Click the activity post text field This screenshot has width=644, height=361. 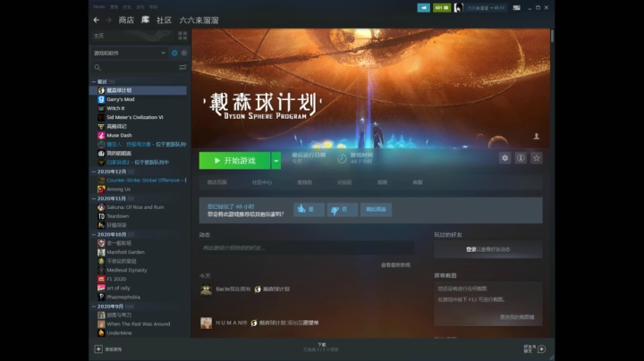coord(307,248)
